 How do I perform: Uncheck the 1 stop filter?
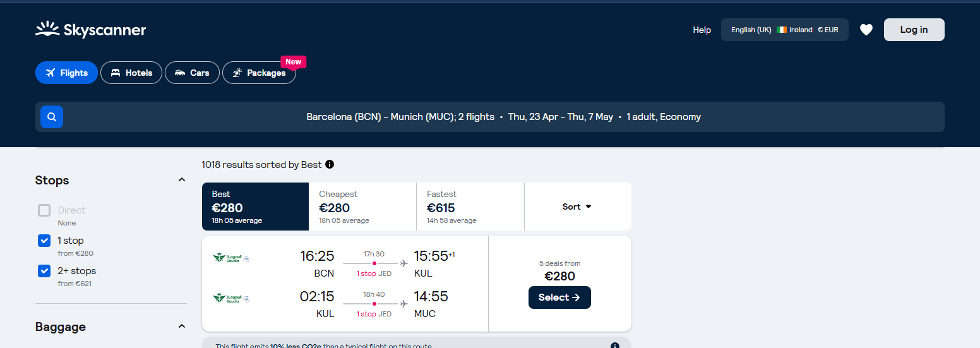44,241
